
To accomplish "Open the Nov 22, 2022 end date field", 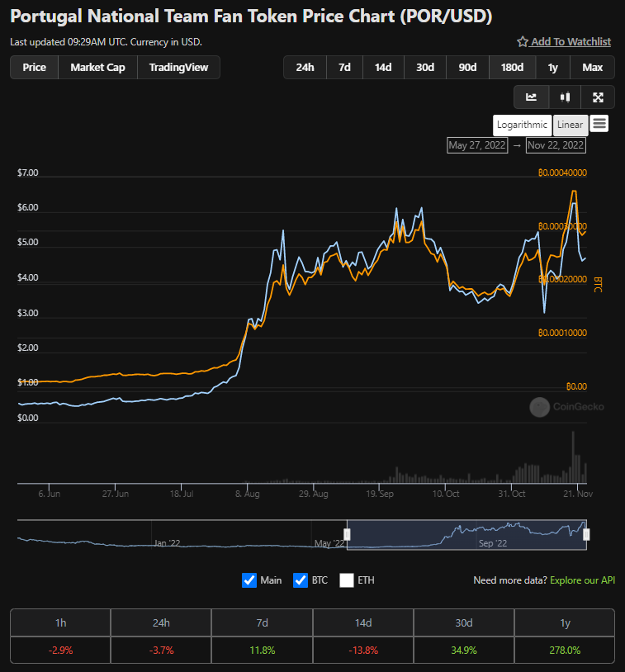I will point(556,145).
